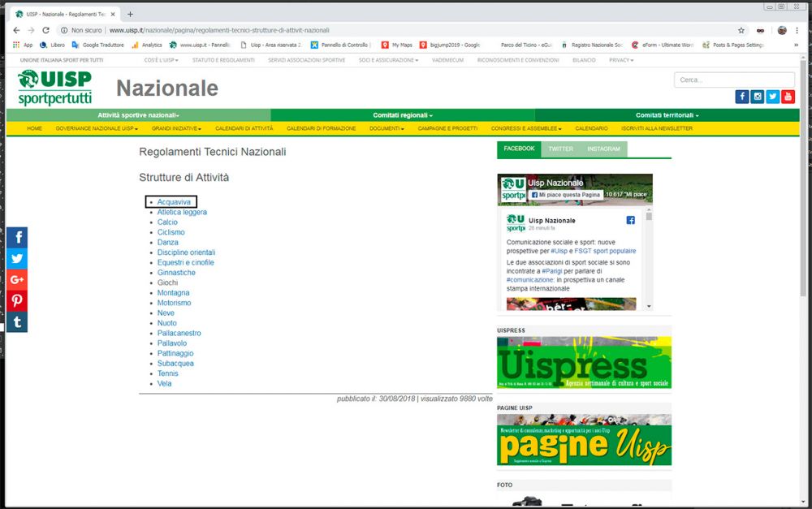Open the Chrome profile avatar
This screenshot has height=509, width=812.
point(782,31)
